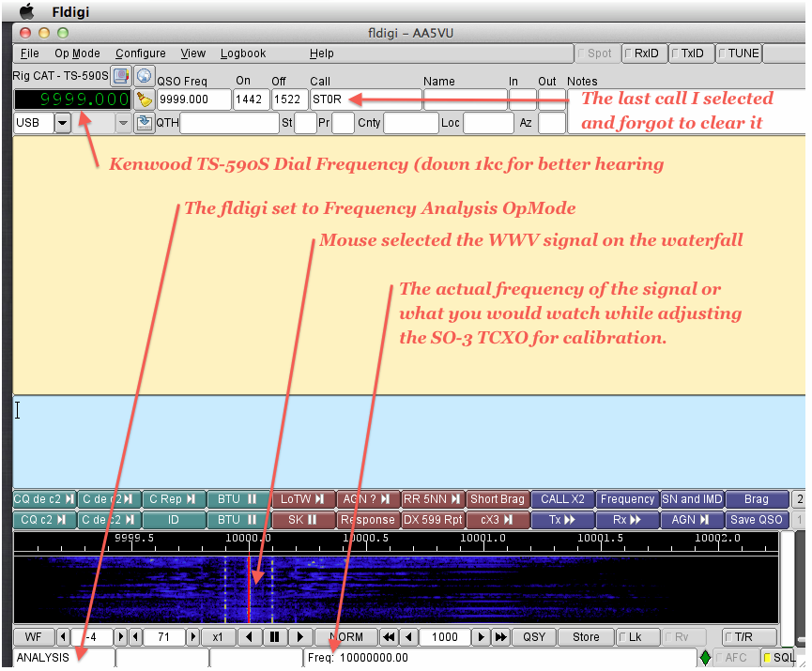Change waterfall zoom with x1
The image size is (812, 671).
click(x=218, y=637)
